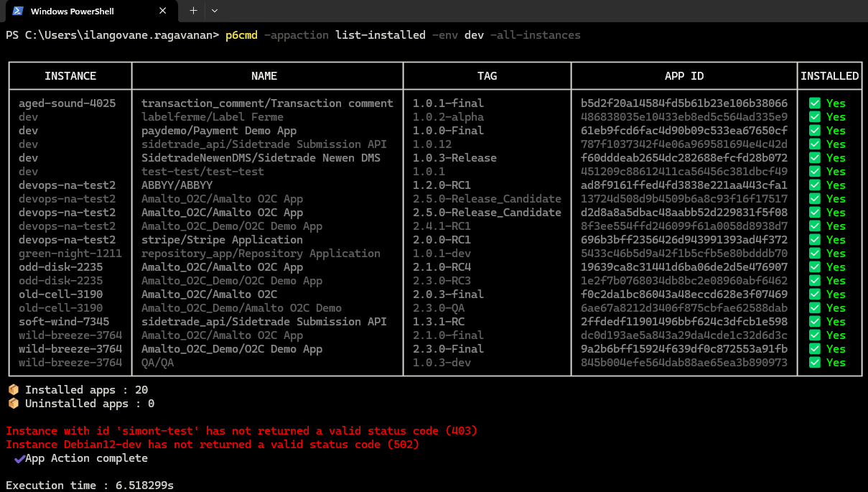Image resolution: width=868 pixels, height=492 pixels.
Task: Click the green check for stripe row
Action: click(x=815, y=240)
